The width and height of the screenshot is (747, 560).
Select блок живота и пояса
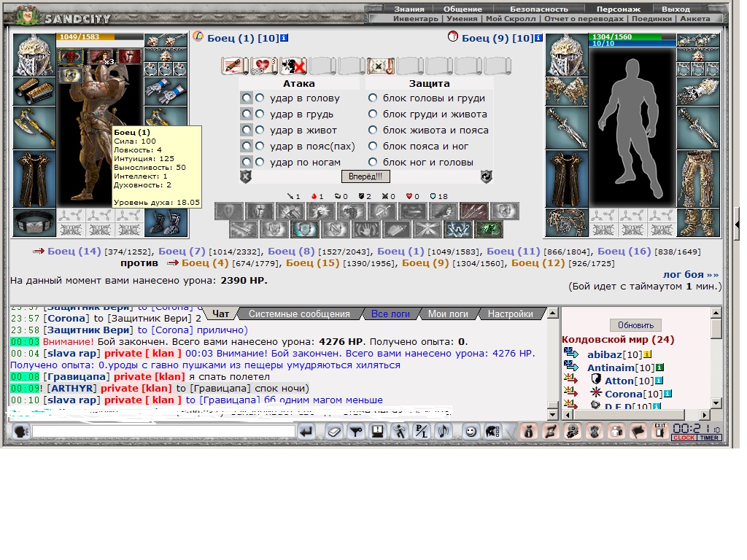[x=373, y=130]
